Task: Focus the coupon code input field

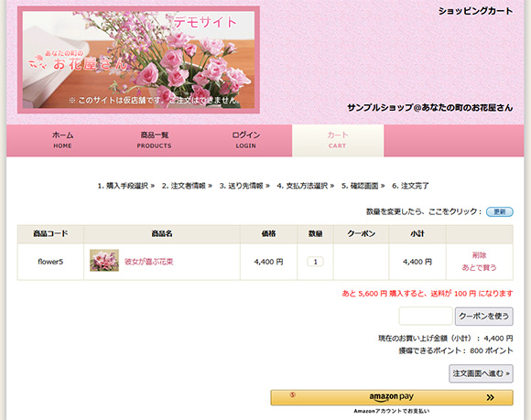Action: coord(426,316)
